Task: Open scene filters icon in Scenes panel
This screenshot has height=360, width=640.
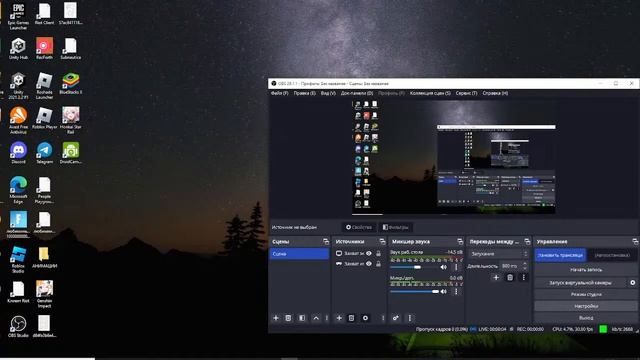Action: click(x=302, y=318)
